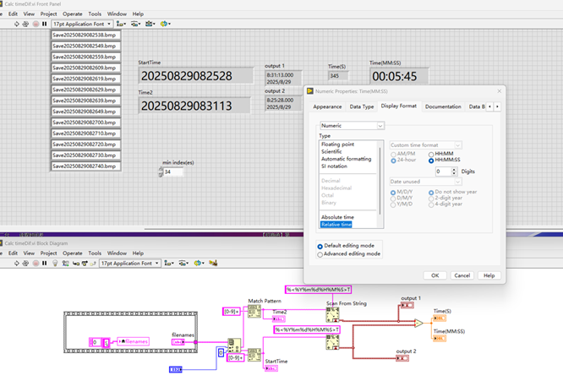
Task: Increment the min index(es) array index
Action: [x=161, y=170]
